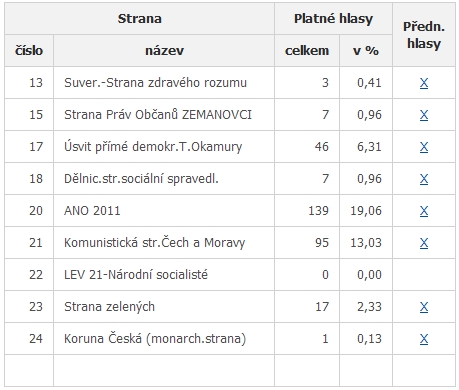Screen dimensions: 459x390
Task: Open X link for Strana Práv Občanů ZEMANOVCI
Action: [x=424, y=115]
